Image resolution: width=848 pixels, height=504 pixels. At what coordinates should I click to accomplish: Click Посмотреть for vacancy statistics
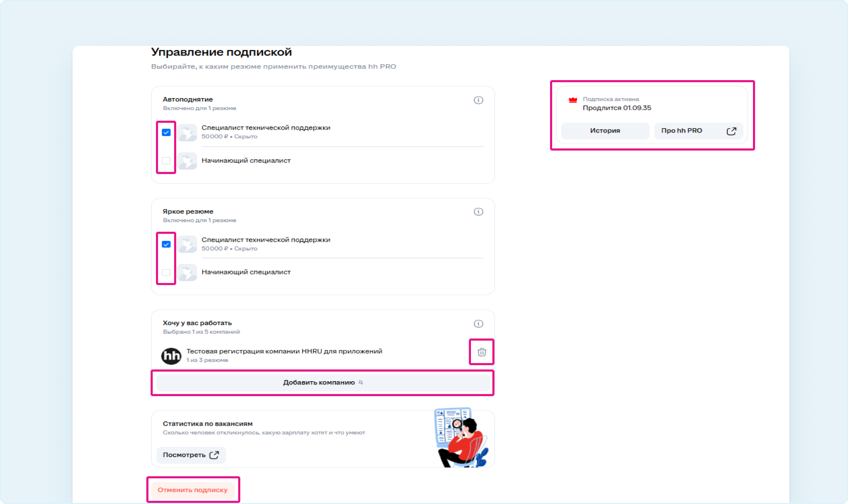point(191,455)
